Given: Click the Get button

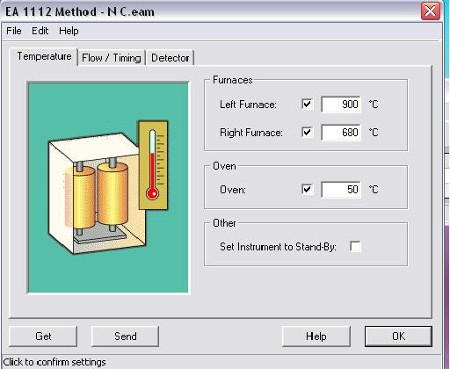Looking at the screenshot, I should pos(43,336).
